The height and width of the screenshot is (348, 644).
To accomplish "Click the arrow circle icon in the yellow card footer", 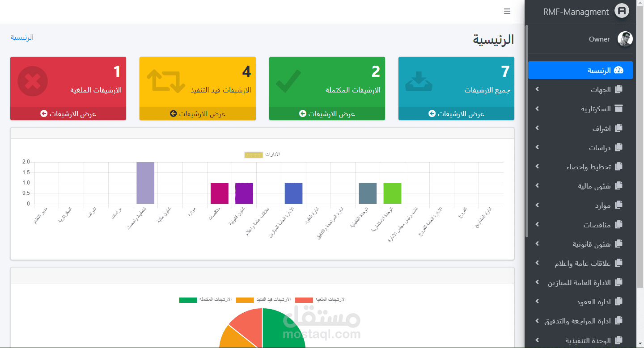I will [173, 113].
